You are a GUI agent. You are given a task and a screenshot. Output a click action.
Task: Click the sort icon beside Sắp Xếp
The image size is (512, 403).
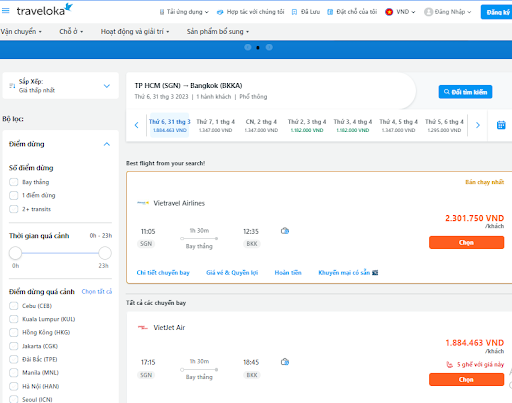coord(12,86)
